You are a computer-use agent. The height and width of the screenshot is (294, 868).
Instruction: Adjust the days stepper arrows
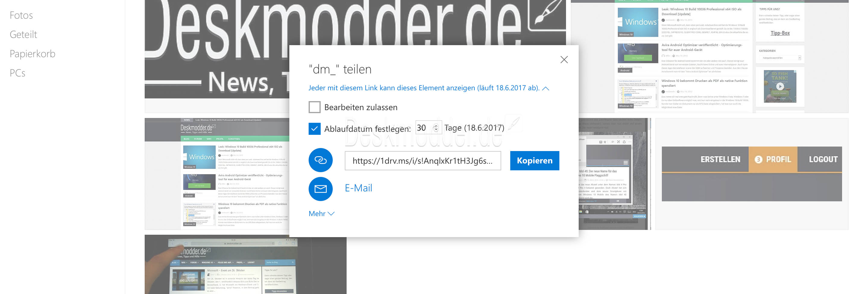(x=436, y=128)
